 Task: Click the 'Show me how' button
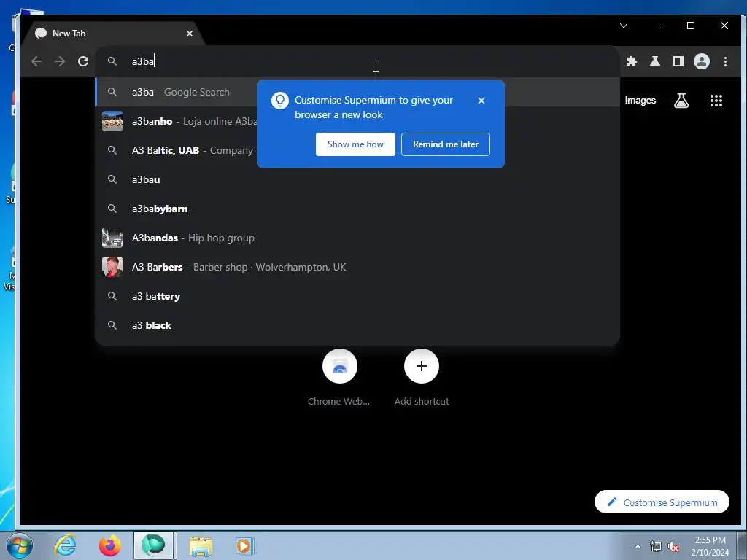(355, 144)
